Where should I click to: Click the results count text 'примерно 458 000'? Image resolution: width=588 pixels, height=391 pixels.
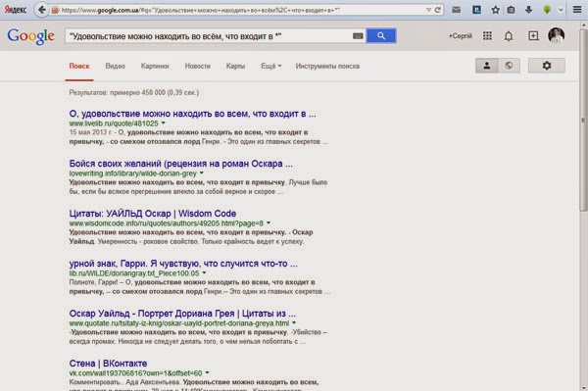point(137,92)
